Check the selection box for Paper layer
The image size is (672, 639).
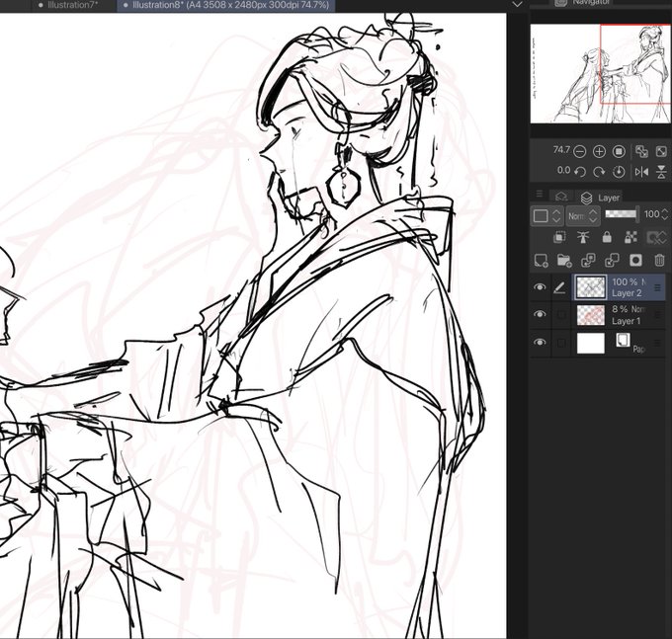[x=561, y=343]
